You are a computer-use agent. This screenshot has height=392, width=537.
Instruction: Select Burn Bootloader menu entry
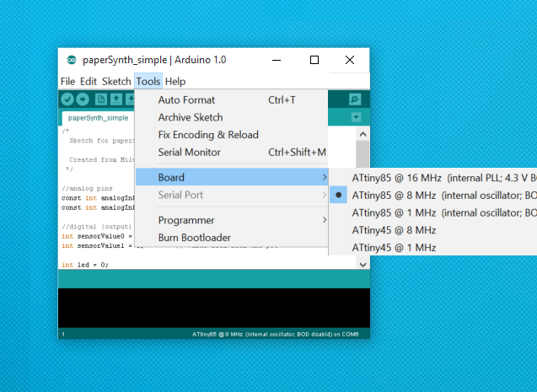[x=232, y=237]
